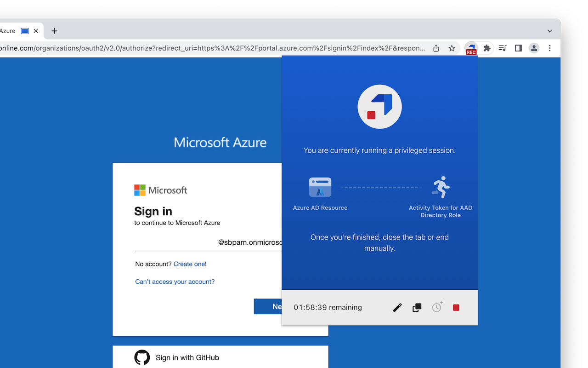This screenshot has height=368, width=588.
Task: Bookmark the page with the star icon
Action: coord(452,48)
